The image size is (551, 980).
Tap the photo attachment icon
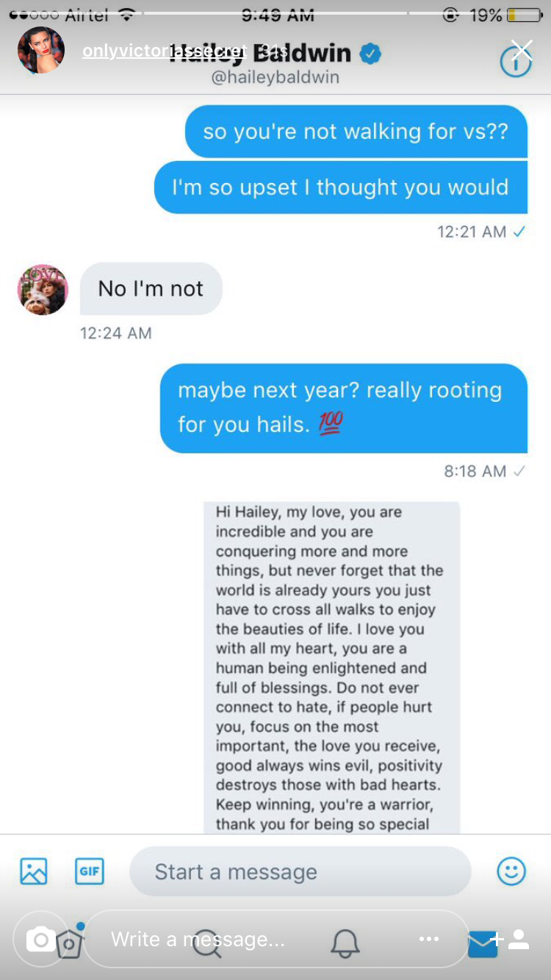tap(34, 871)
